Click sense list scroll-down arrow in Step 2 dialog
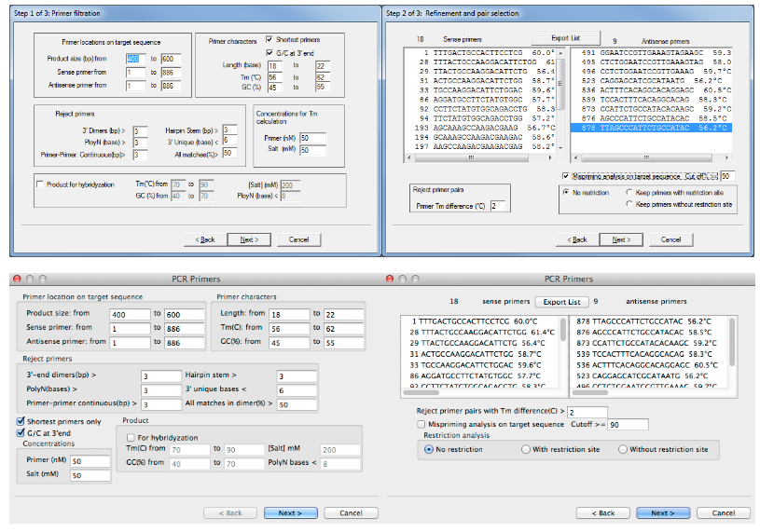This screenshot has width=760, height=532. click(560, 147)
